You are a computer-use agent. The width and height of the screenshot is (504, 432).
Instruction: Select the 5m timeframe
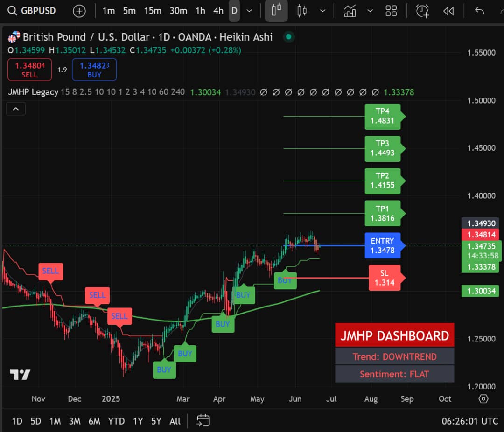point(129,11)
